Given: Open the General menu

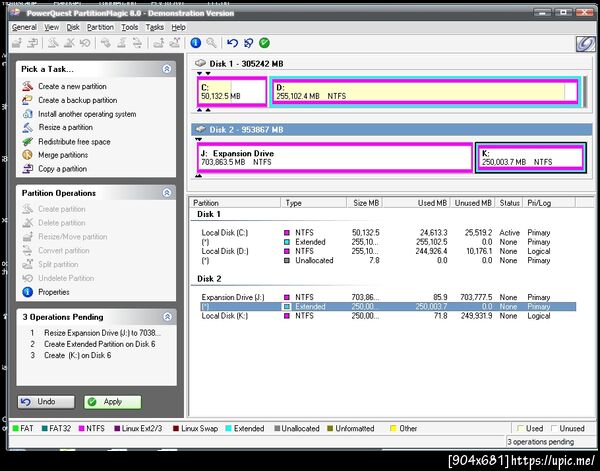Looking at the screenshot, I should tap(24, 27).
